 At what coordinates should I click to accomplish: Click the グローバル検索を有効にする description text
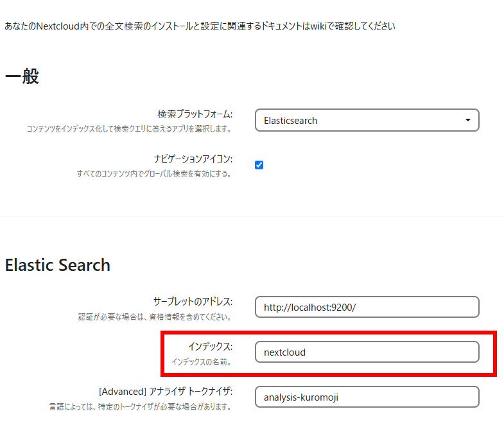(x=154, y=174)
